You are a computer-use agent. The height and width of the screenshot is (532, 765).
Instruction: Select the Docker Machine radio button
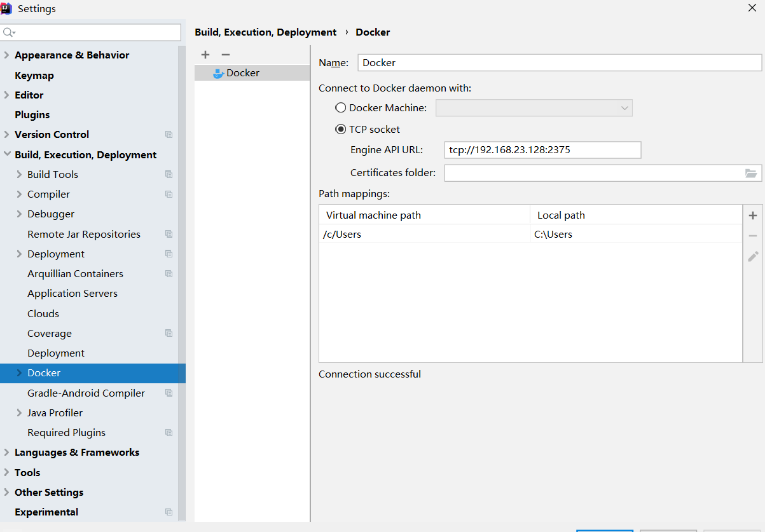click(x=341, y=108)
